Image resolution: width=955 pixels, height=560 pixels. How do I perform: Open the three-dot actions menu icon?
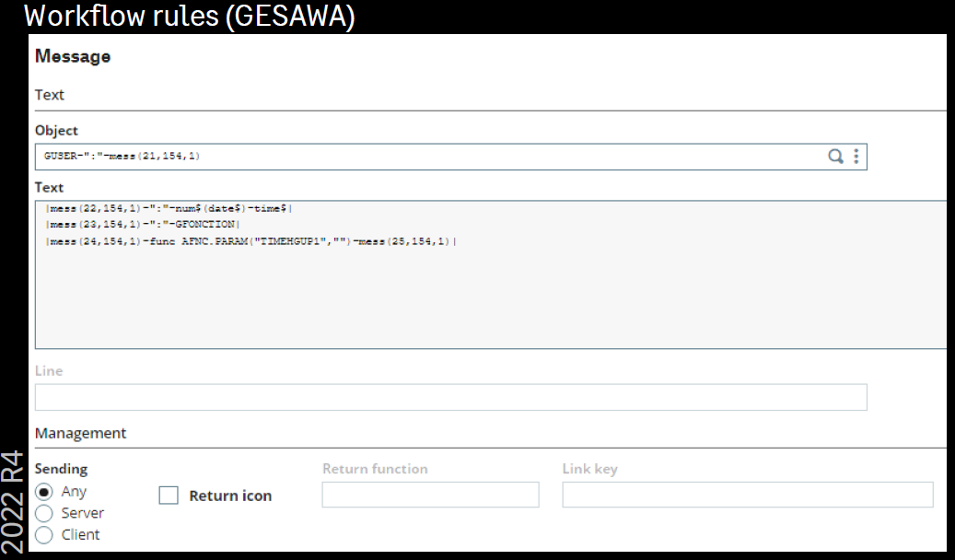point(856,157)
